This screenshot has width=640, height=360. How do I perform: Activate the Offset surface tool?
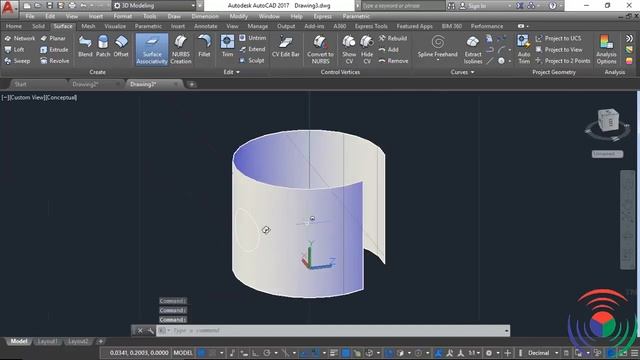(121, 46)
